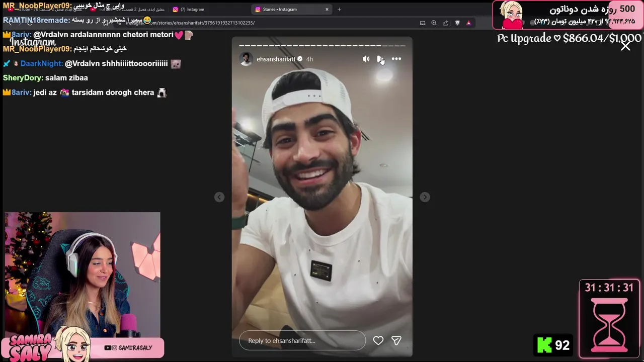Go back to previous story arrow
Image resolution: width=644 pixels, height=362 pixels.
click(219, 197)
